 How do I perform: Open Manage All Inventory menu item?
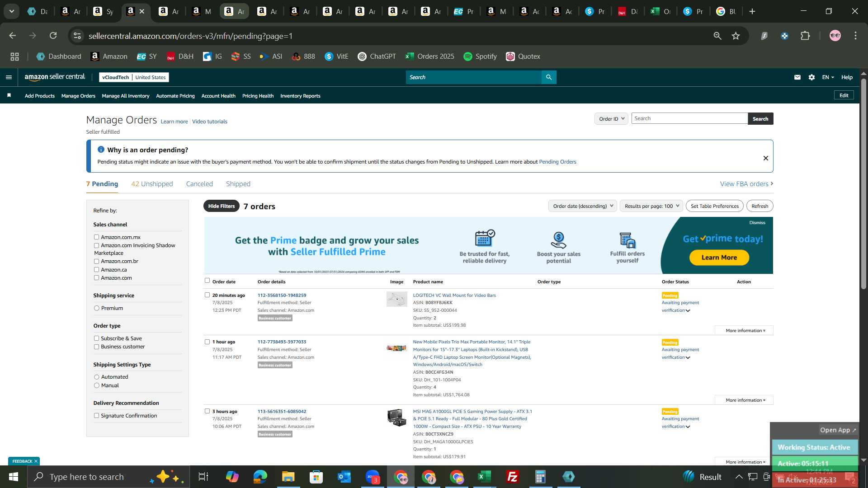click(126, 96)
